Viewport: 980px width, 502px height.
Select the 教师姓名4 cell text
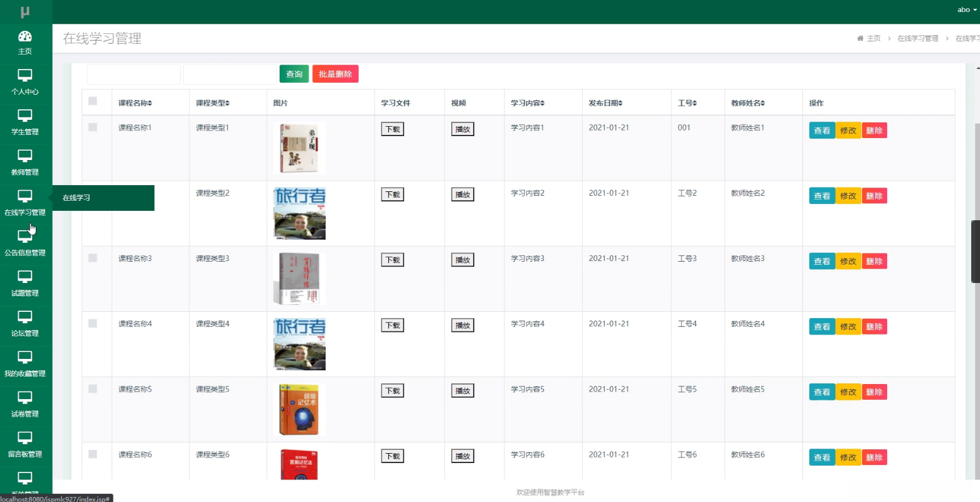pyautogui.click(x=748, y=324)
